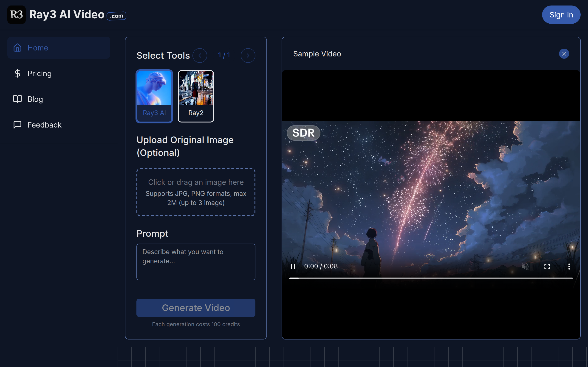Go to next tools page arrow
The image size is (588, 367).
pyautogui.click(x=248, y=56)
